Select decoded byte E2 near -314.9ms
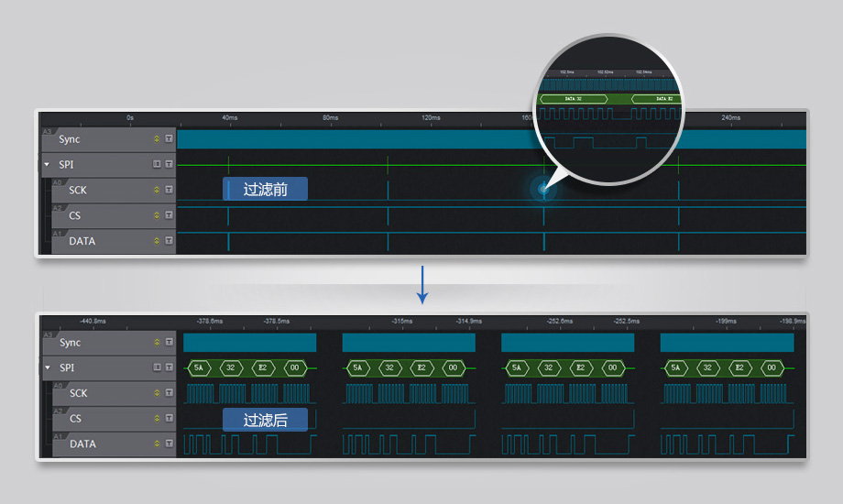 421,367
